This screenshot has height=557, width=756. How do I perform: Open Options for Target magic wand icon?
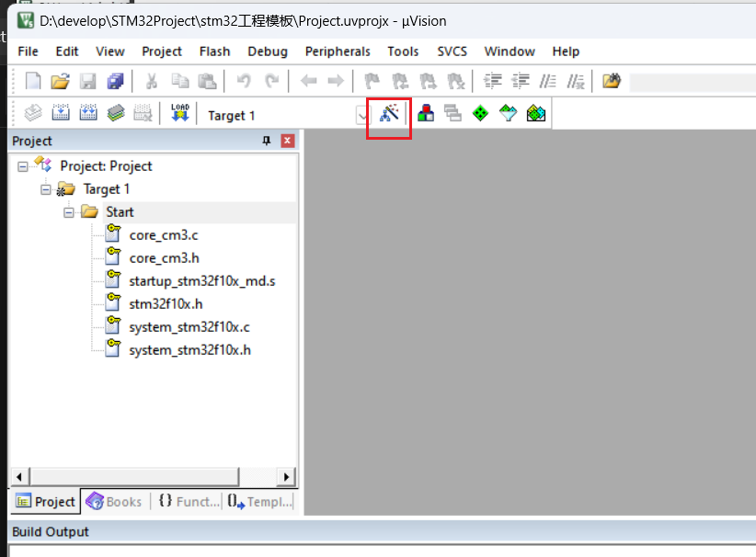tap(389, 114)
